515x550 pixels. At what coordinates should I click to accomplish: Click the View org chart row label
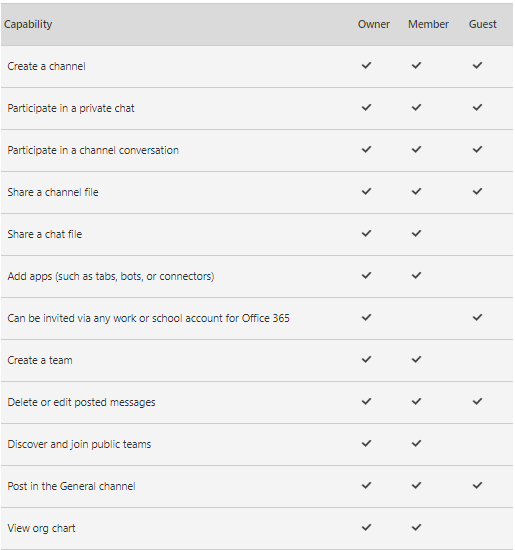41,528
